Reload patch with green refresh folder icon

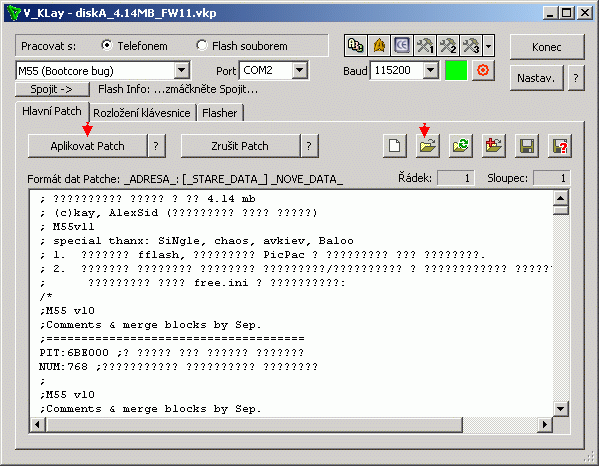coord(461,146)
